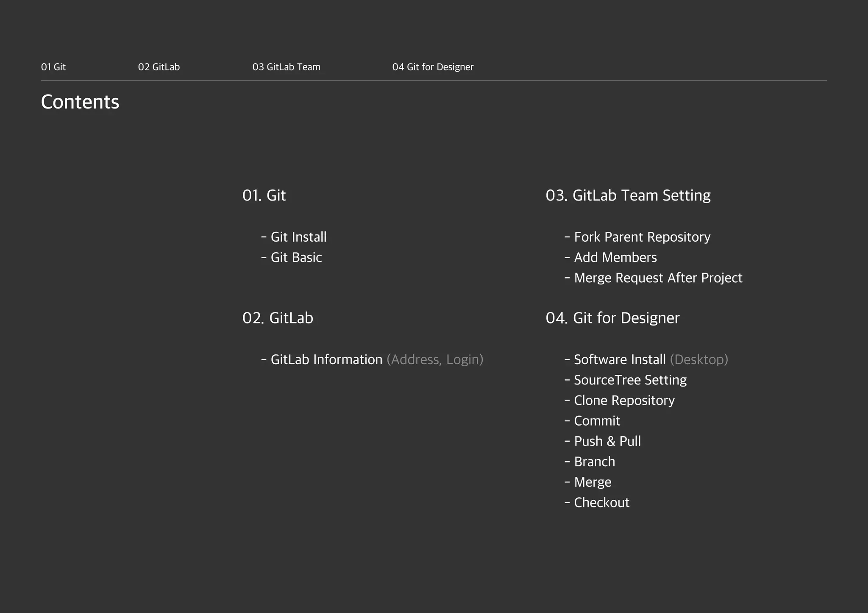Image resolution: width=868 pixels, height=613 pixels.
Task: Click the Contents title heading
Action: pyautogui.click(x=80, y=102)
